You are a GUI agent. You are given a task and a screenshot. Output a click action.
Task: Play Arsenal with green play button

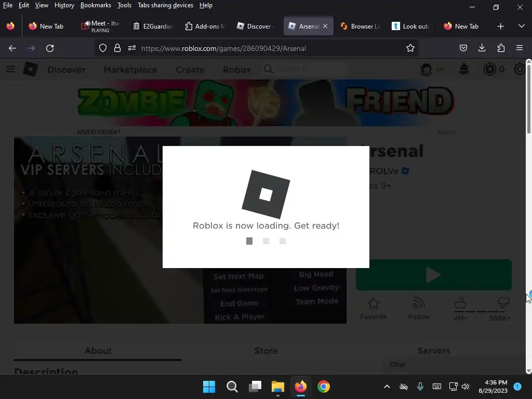point(434,275)
